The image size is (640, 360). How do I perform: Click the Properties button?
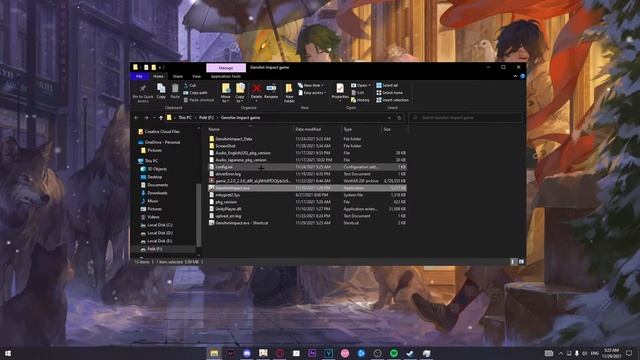pyautogui.click(x=340, y=92)
